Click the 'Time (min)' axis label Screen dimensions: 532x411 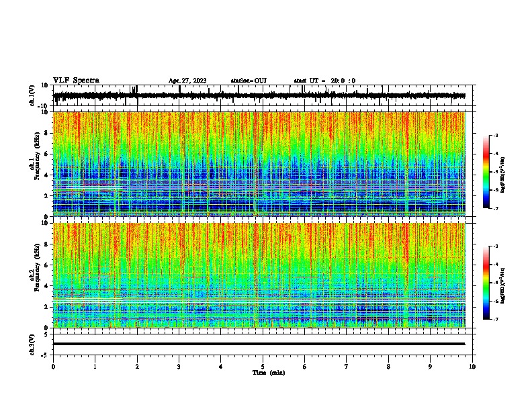click(x=269, y=373)
